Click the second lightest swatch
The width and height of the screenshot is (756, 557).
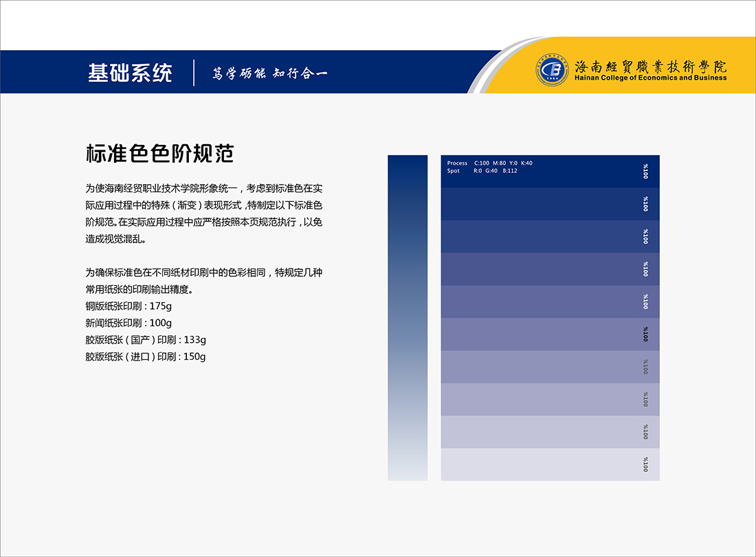coord(550,432)
